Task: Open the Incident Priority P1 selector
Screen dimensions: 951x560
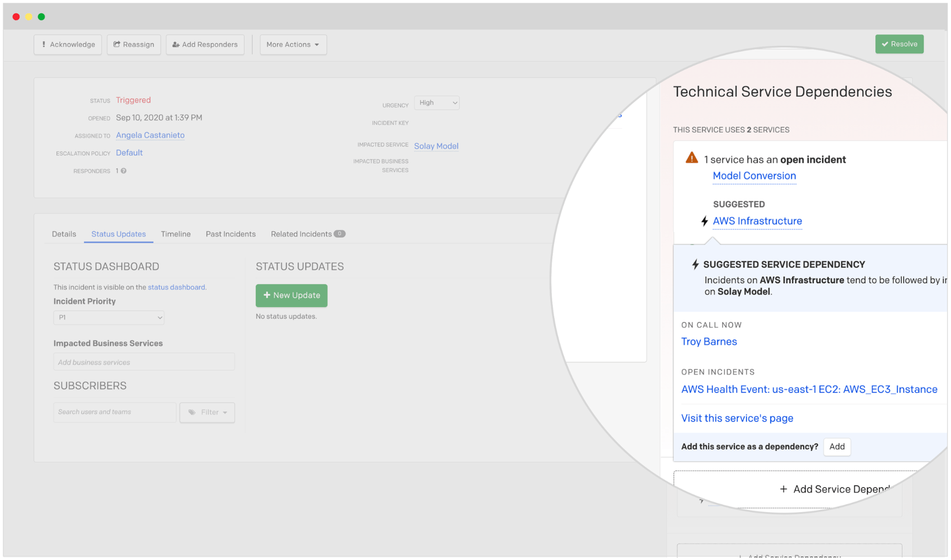Action: coord(108,317)
